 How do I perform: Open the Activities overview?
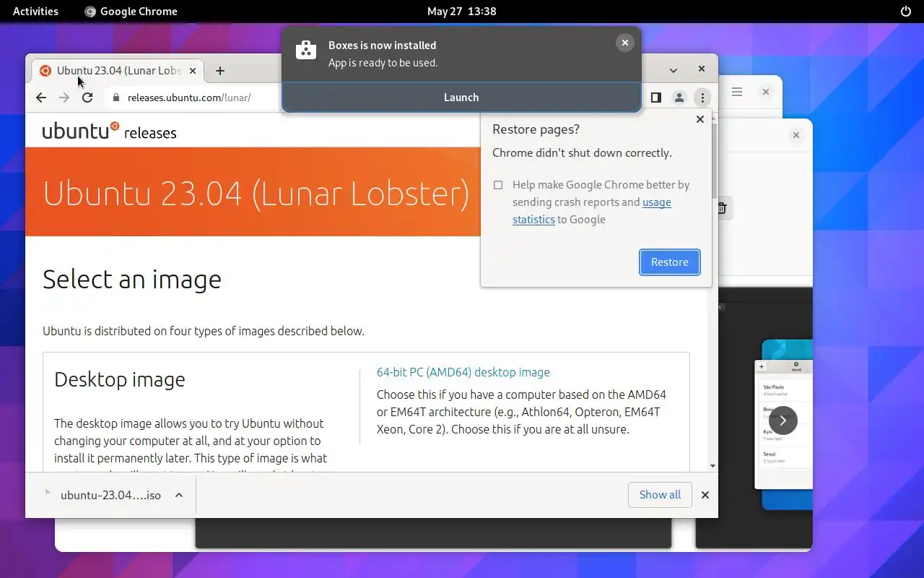[35, 11]
